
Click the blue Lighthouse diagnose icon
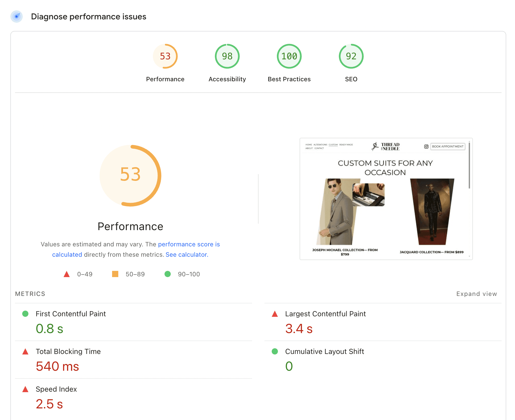coord(17,17)
